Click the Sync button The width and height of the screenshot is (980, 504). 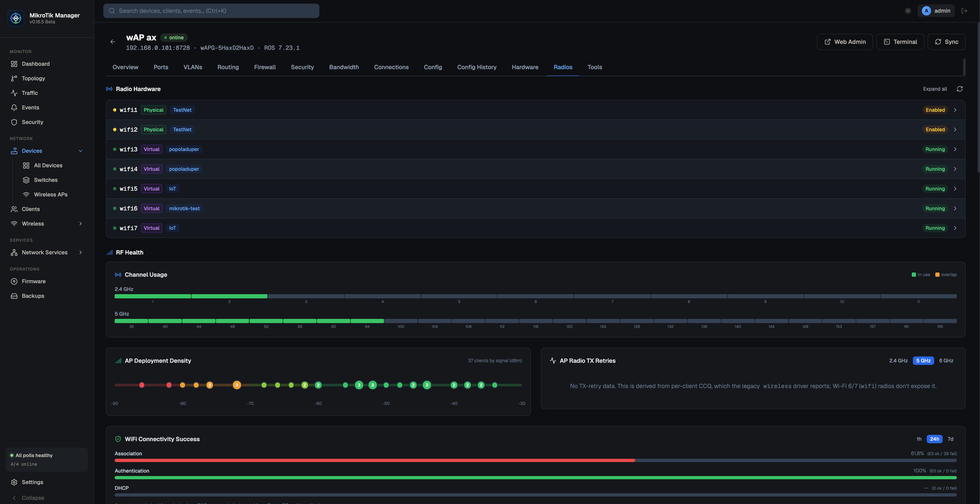tap(946, 42)
